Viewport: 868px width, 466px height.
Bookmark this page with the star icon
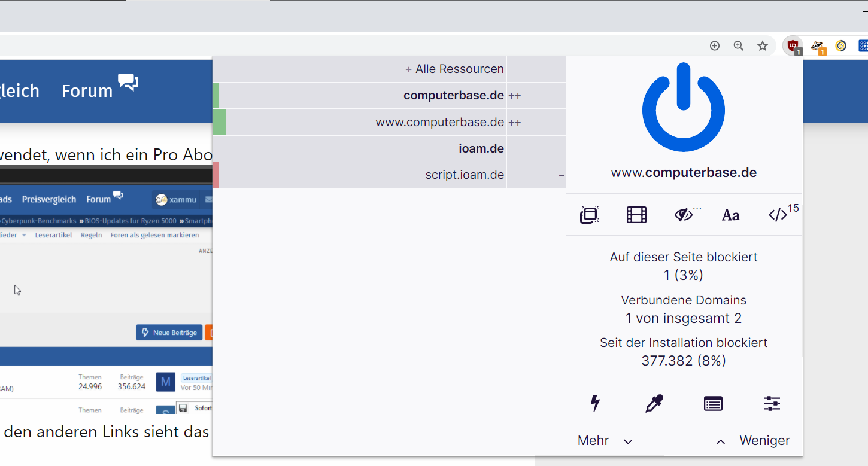[x=763, y=46]
